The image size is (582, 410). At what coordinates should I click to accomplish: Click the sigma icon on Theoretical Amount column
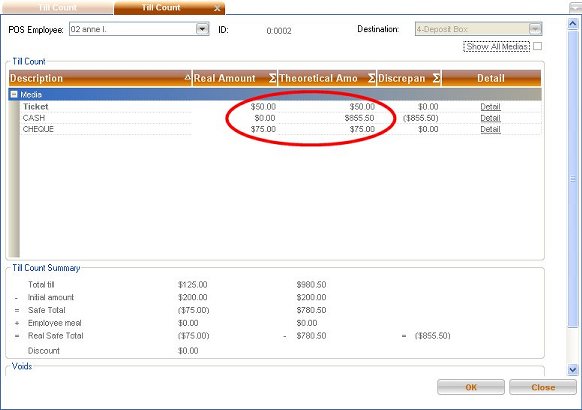(x=371, y=78)
